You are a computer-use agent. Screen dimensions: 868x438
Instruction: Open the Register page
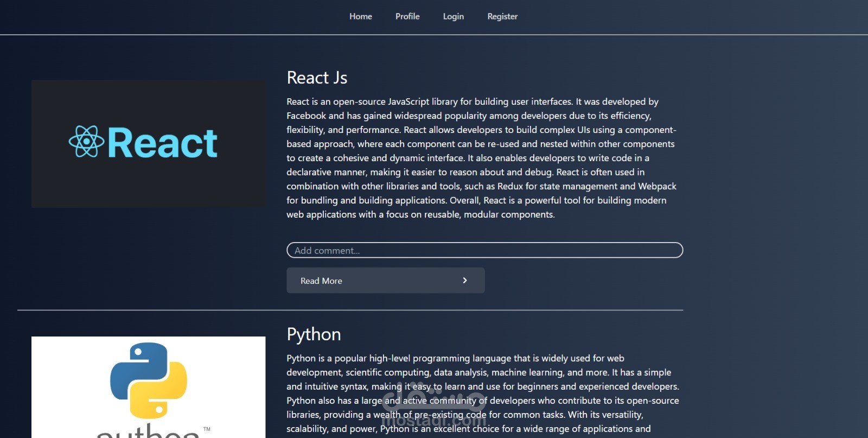[502, 16]
